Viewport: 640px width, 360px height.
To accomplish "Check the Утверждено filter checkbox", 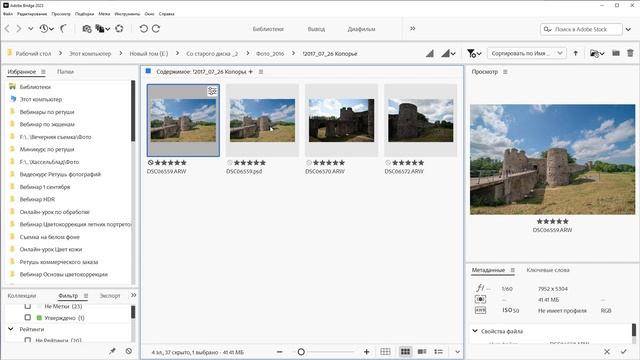I will (x=28, y=318).
